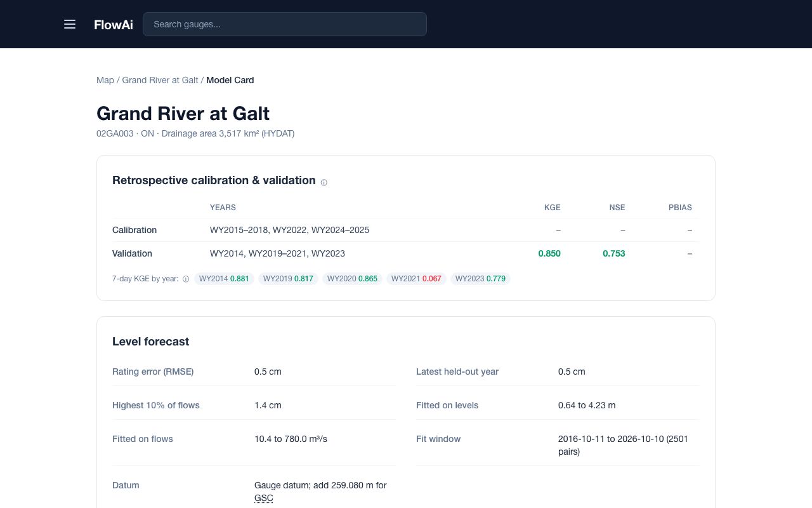Click the Calibration row label
This screenshot has width=812, height=508.
[x=134, y=230]
